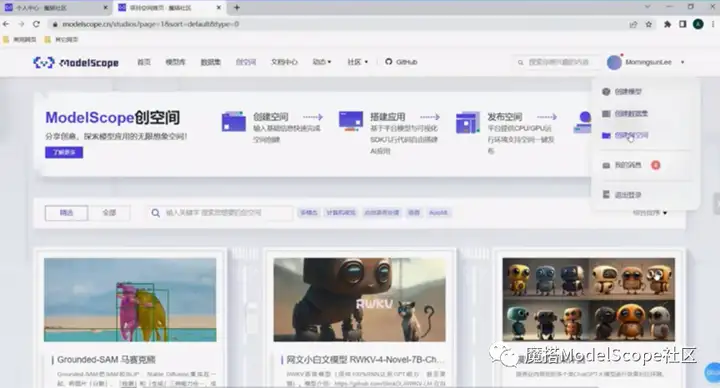
Task: Open the Grounded-SAM 马赛克版 title link
Action: [x=106, y=360]
